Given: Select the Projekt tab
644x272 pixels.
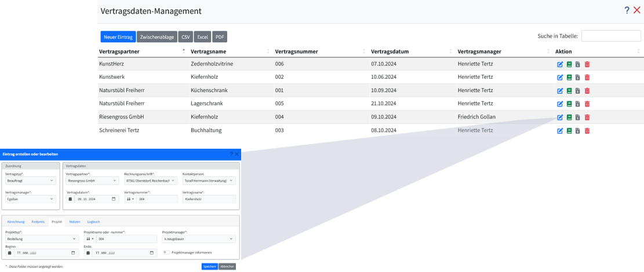Looking at the screenshot, I should click(x=57, y=222).
